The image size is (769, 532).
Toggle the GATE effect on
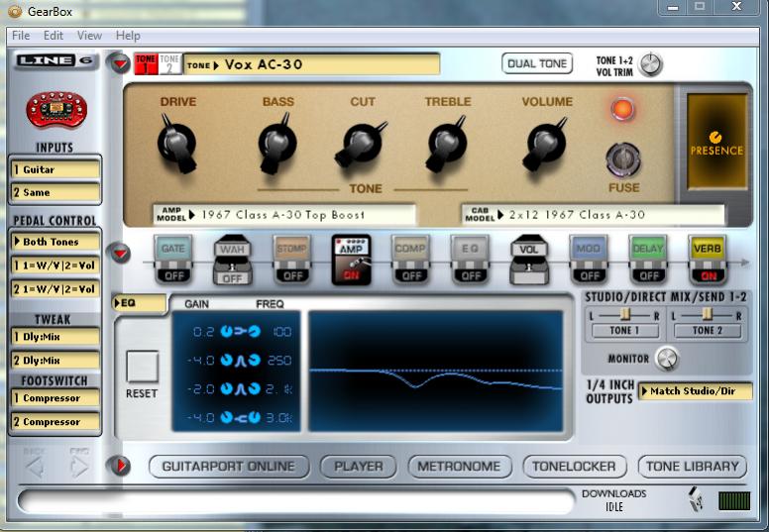click(173, 260)
